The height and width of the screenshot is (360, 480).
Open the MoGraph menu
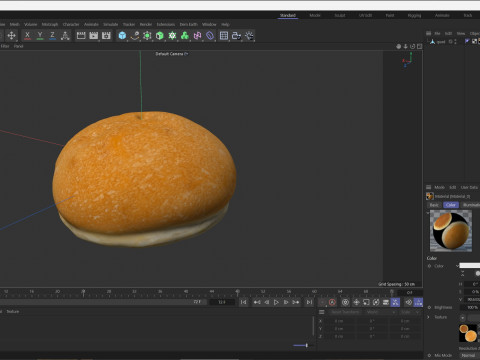(x=50, y=24)
